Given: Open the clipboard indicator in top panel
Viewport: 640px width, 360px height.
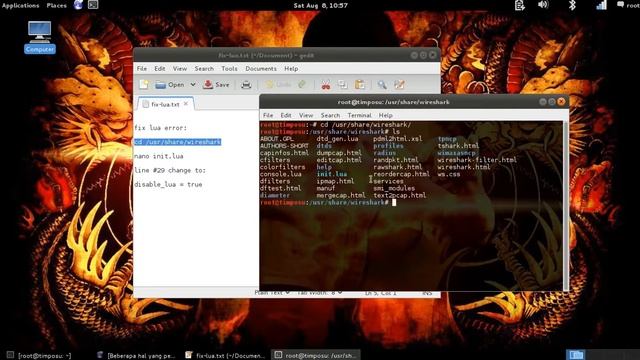Looking at the screenshot, I should click(520, 5).
